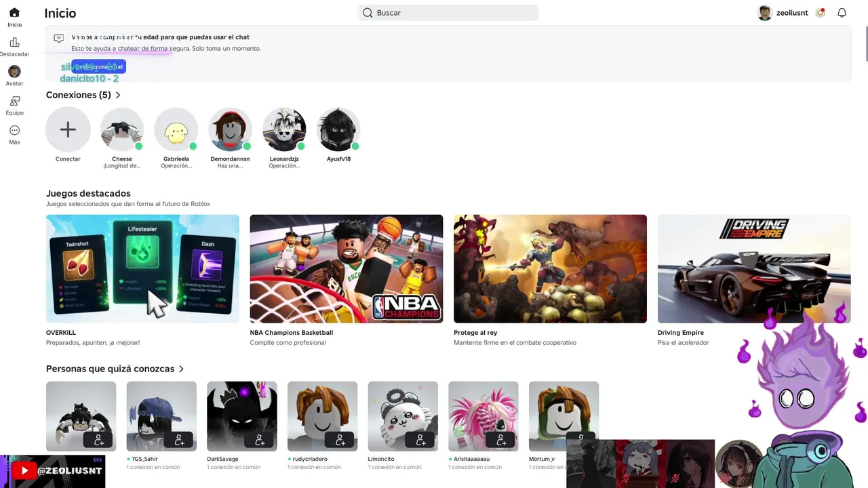Click the rudycriadero name text

pyautogui.click(x=310, y=459)
